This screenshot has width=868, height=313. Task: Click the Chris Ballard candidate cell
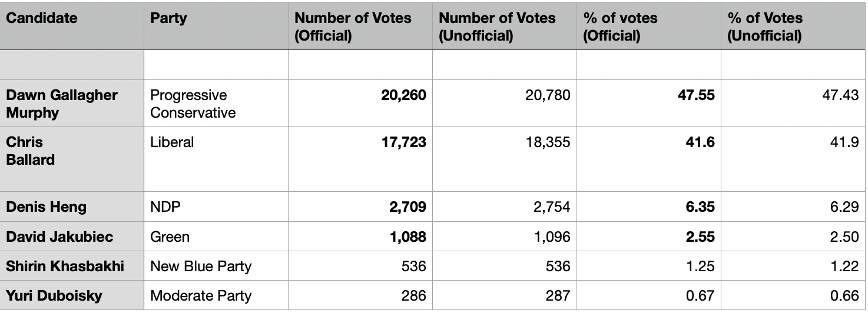point(72,159)
